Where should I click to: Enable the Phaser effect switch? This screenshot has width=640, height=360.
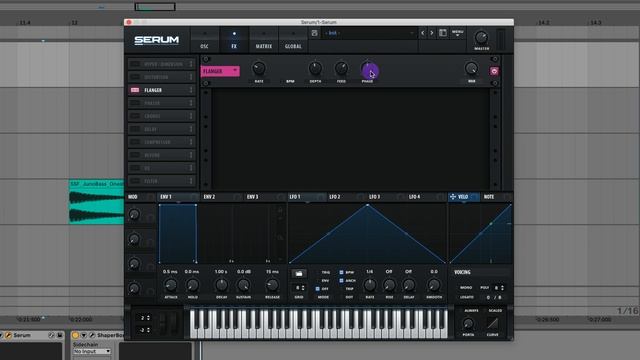click(x=135, y=103)
